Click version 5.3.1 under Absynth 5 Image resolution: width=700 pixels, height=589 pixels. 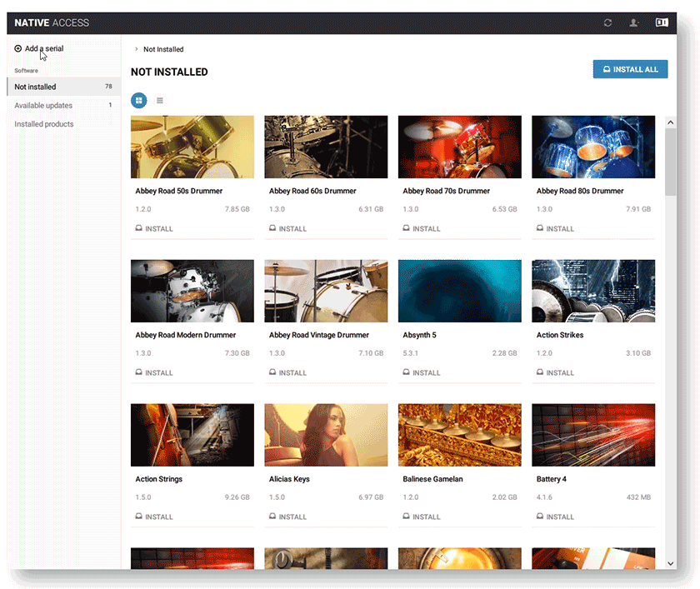(x=410, y=353)
